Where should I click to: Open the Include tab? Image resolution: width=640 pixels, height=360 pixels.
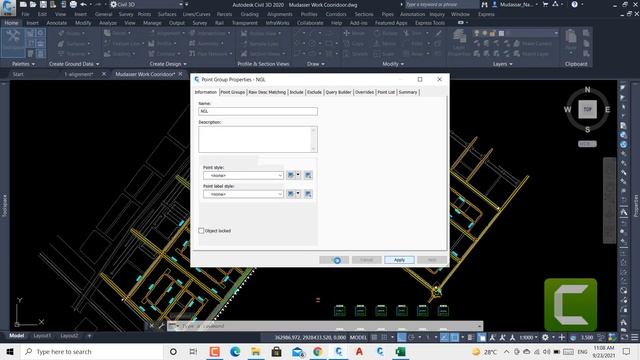tap(296, 92)
